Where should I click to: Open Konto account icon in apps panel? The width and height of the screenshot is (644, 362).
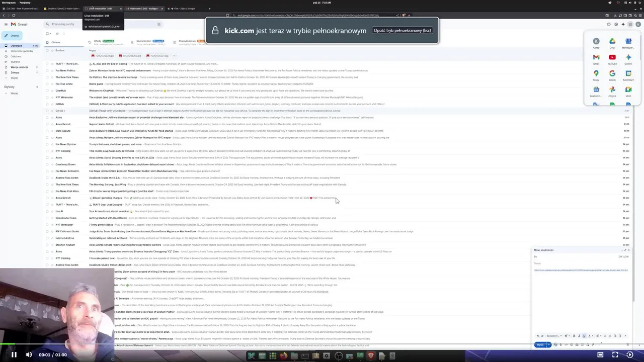[596, 43]
